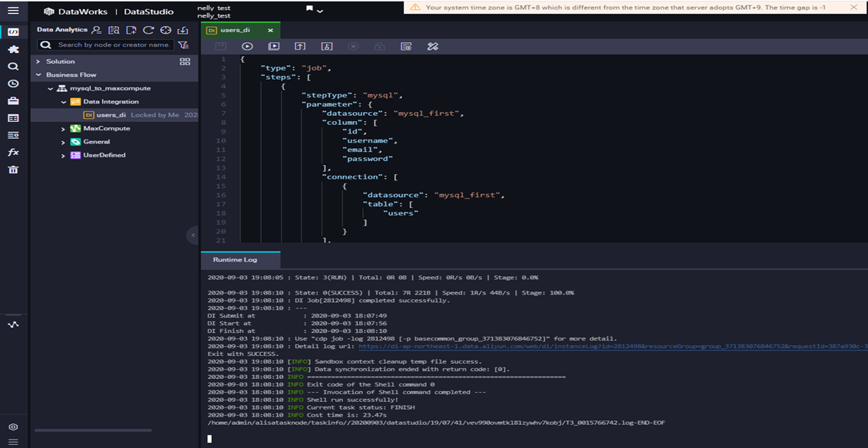Run the users_di job with play icon
The width and height of the screenshot is (868, 448).
click(247, 47)
